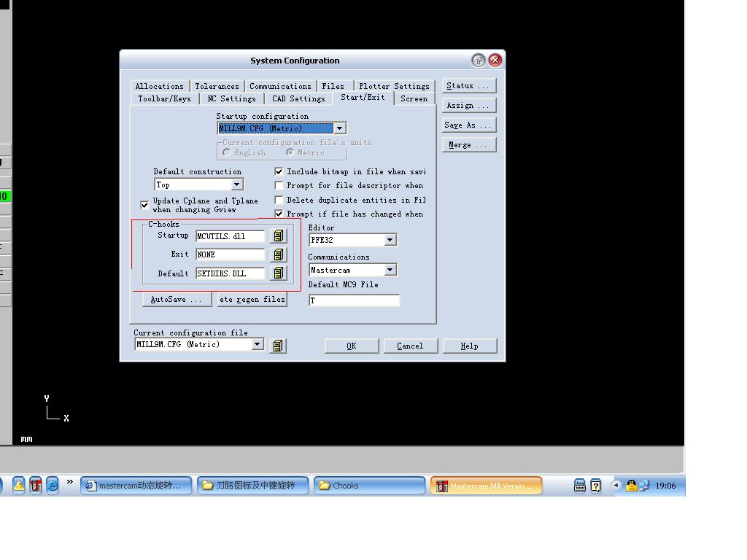Click the Delete regen files button

click(252, 299)
